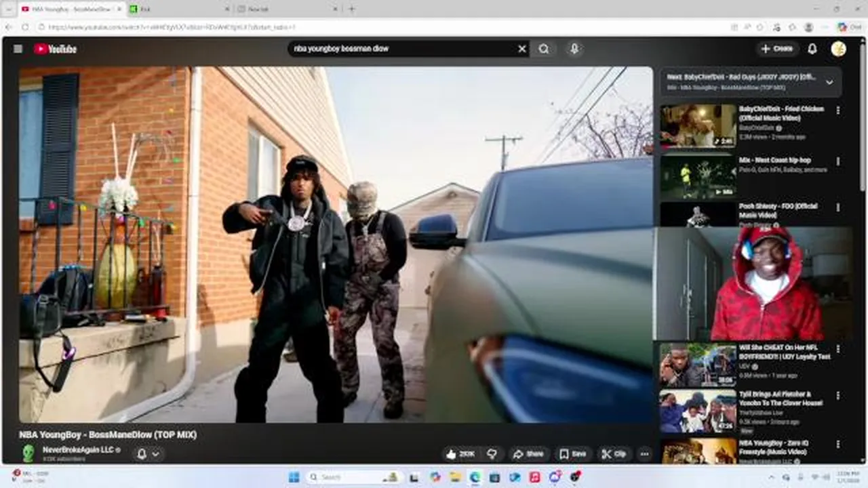Open File Explorer from the taskbar
This screenshot has width=868, height=488.
[x=455, y=477]
